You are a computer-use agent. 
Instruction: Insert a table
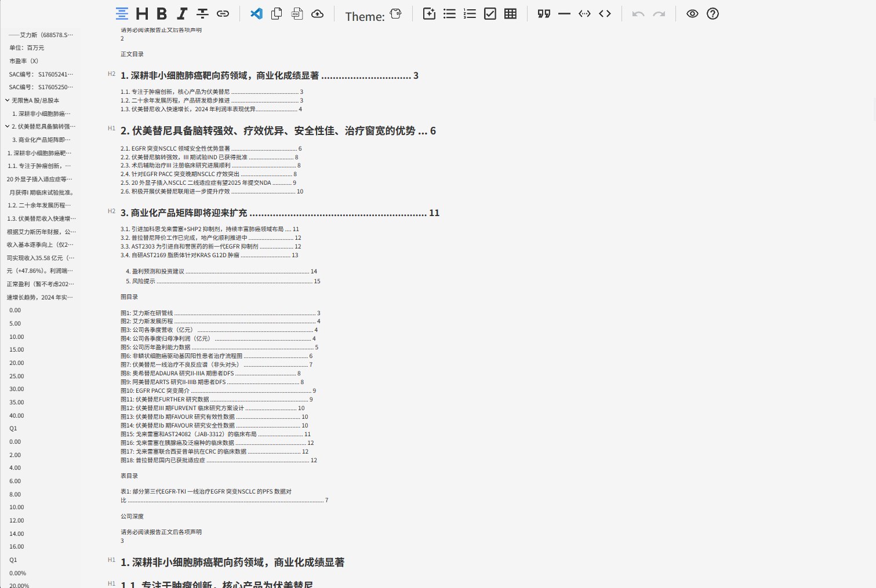tap(510, 13)
